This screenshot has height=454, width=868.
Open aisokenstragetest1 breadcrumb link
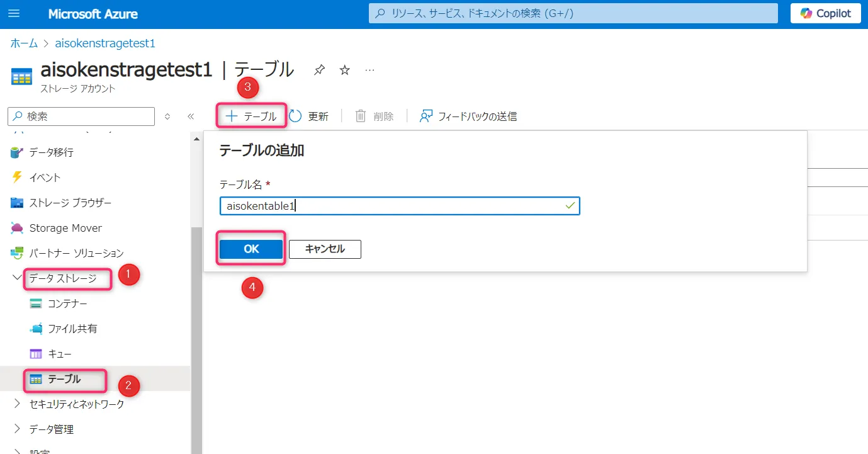105,43
